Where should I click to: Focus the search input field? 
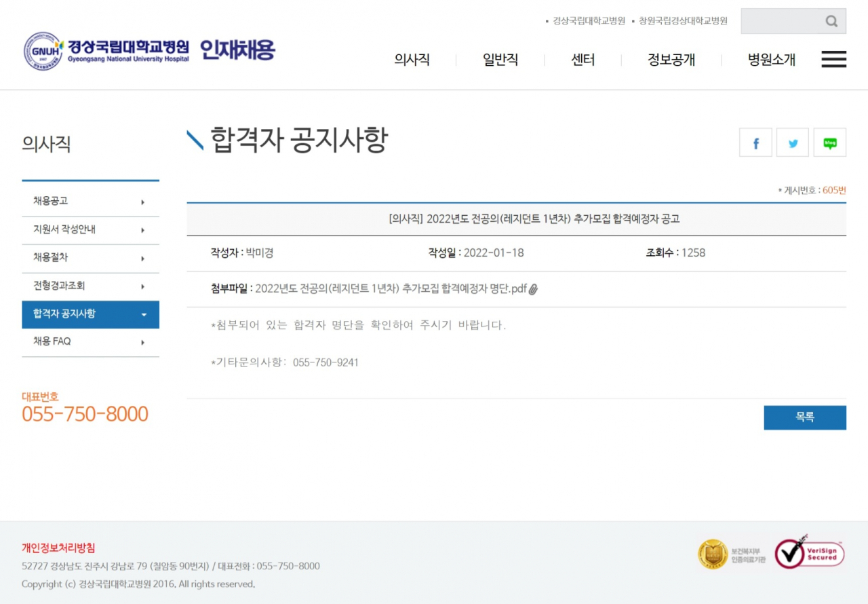click(x=781, y=21)
